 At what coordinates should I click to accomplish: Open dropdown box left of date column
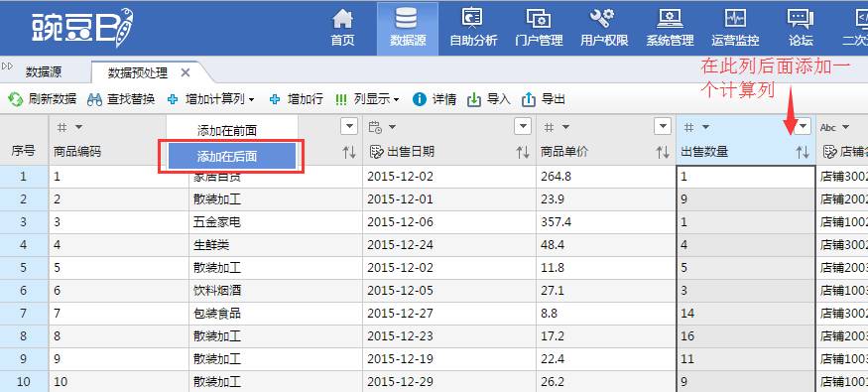pos(349,126)
